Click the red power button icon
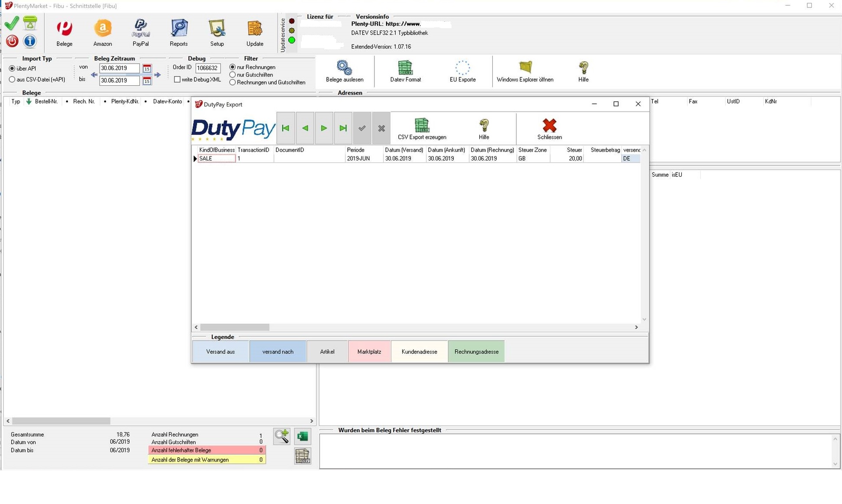Viewport: 842px width, 504px height. [x=12, y=41]
